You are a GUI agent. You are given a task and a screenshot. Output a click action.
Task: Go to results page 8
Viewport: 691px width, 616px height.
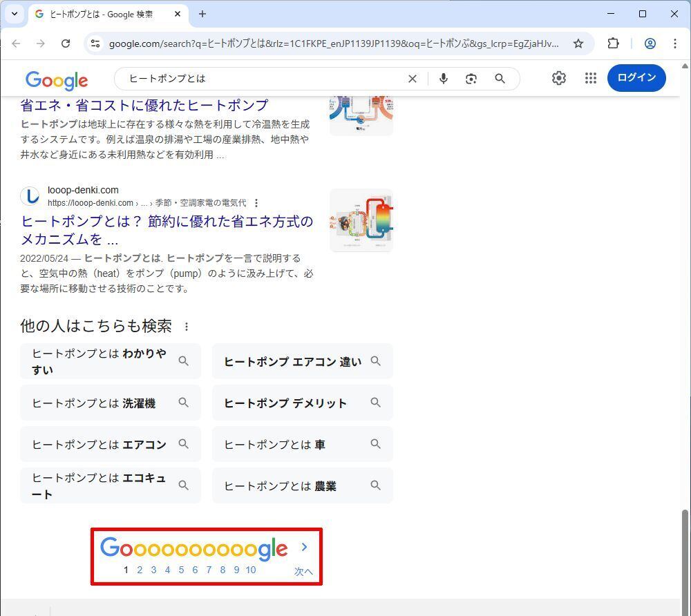pyautogui.click(x=223, y=570)
